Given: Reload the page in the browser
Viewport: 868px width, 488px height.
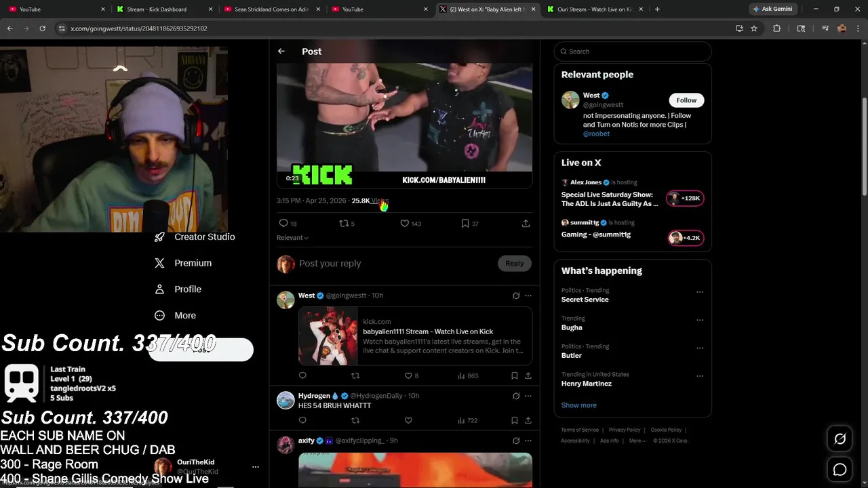Looking at the screenshot, I should (x=42, y=28).
